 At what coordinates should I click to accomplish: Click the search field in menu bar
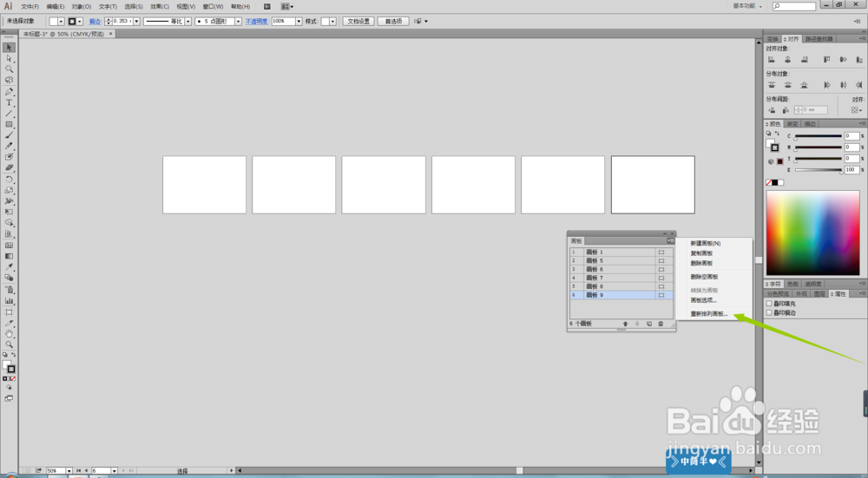[x=794, y=7]
